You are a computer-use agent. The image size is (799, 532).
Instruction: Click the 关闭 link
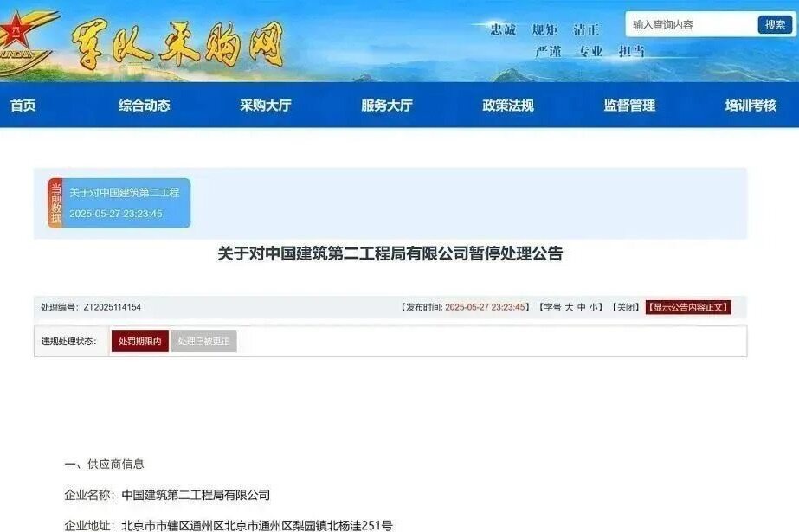click(x=625, y=307)
